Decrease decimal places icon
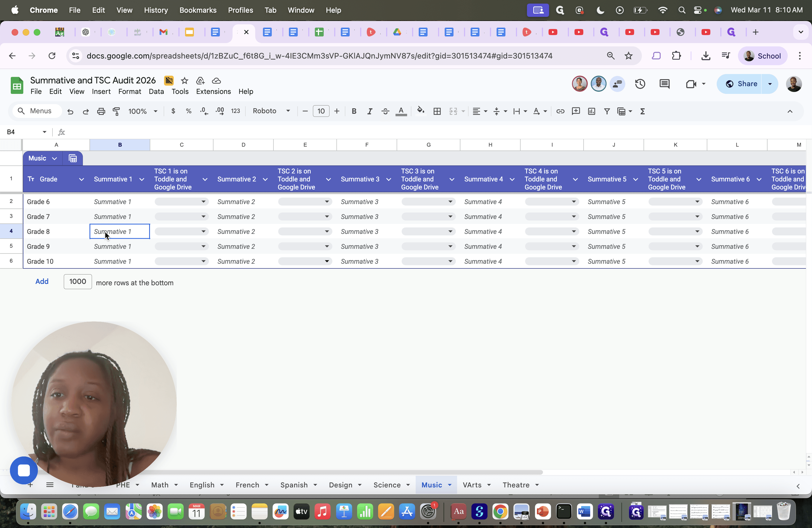Viewport: 812px width, 528px height. (204, 111)
